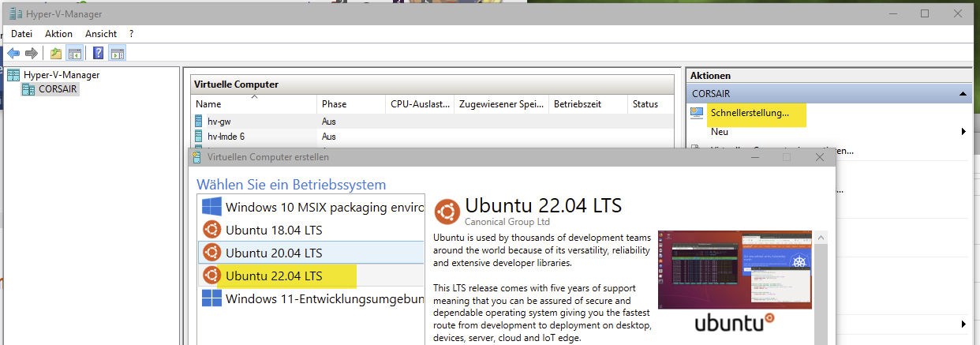Click the Neu action
Screen dimensions: 980x345
[719, 132]
